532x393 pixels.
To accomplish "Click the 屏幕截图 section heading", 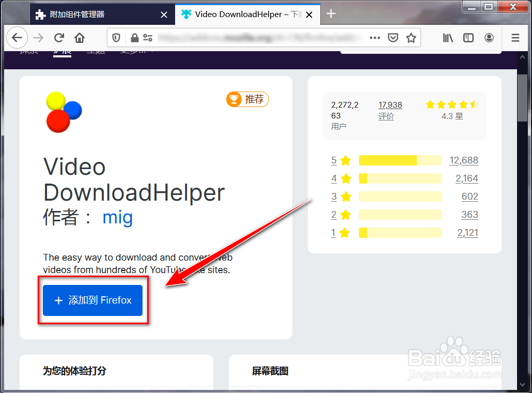I will [270, 371].
